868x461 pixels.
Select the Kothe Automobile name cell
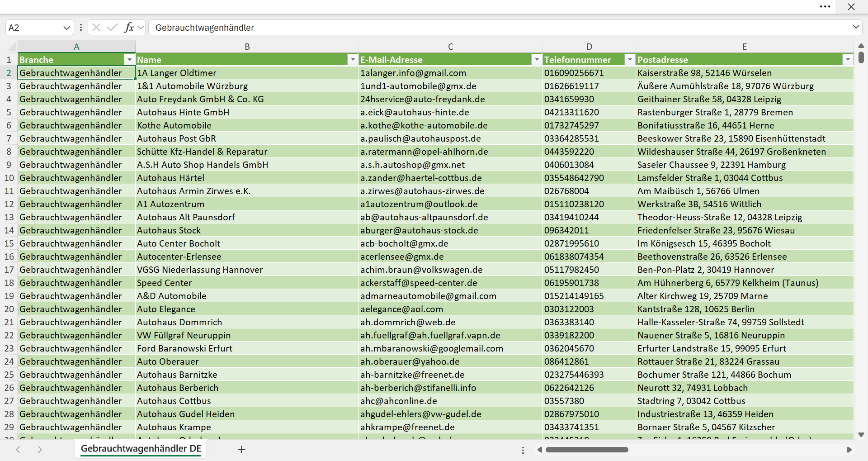coord(247,125)
